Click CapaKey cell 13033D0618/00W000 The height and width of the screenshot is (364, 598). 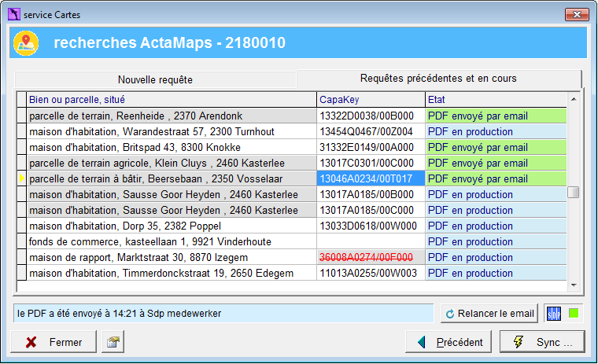pyautogui.click(x=371, y=226)
